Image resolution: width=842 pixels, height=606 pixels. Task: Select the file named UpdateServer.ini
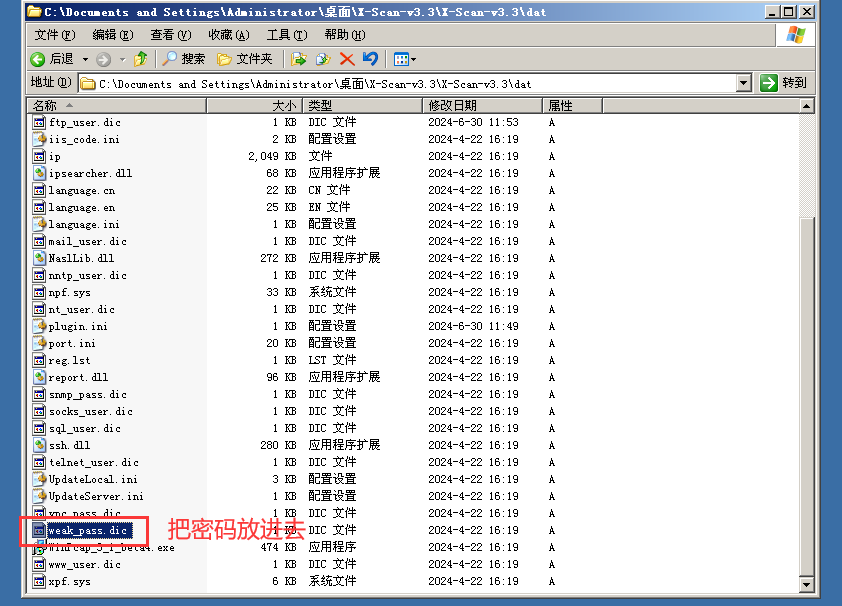pos(96,497)
